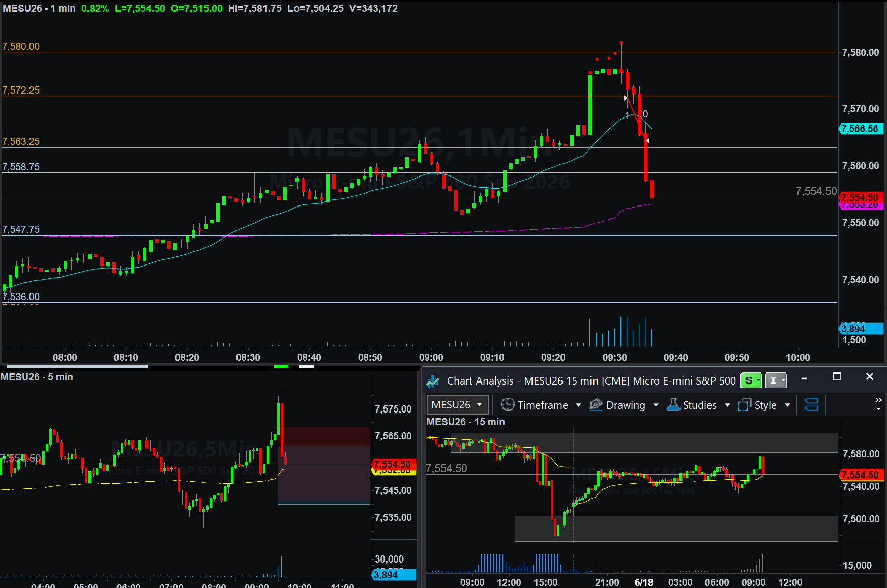
Task: Expand the Drawing dropdown arrow
Action: [656, 405]
